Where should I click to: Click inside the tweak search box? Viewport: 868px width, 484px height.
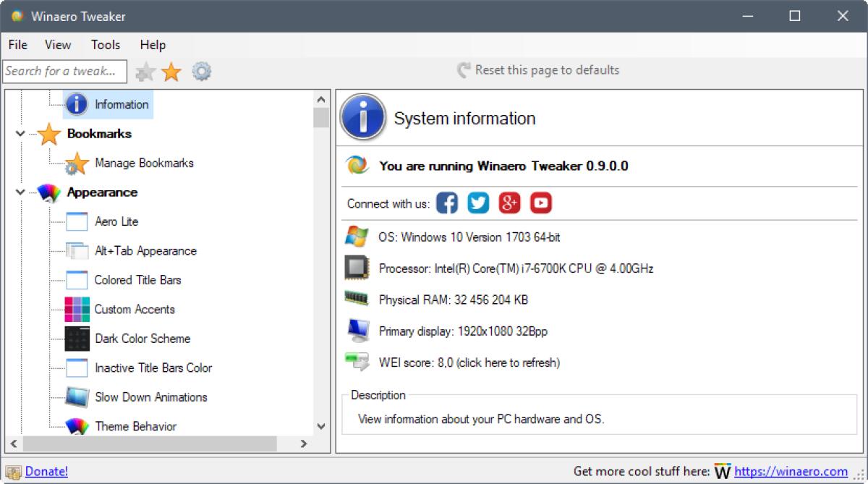[x=64, y=71]
